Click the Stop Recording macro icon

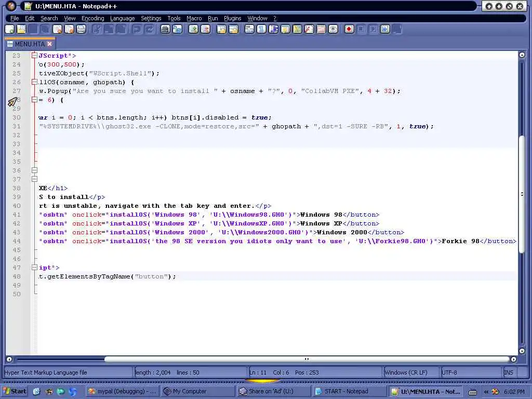[361, 29]
